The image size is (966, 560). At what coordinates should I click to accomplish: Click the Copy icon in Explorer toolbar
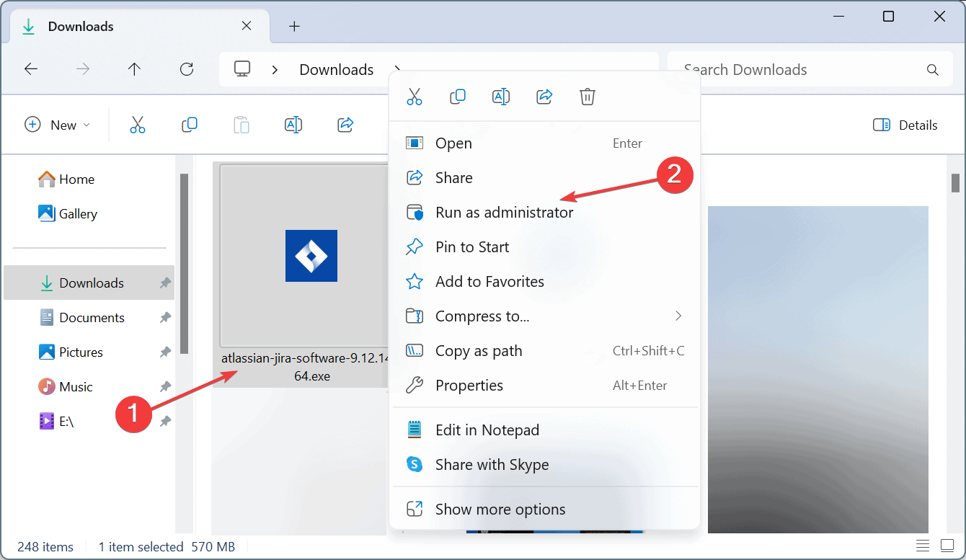[190, 125]
